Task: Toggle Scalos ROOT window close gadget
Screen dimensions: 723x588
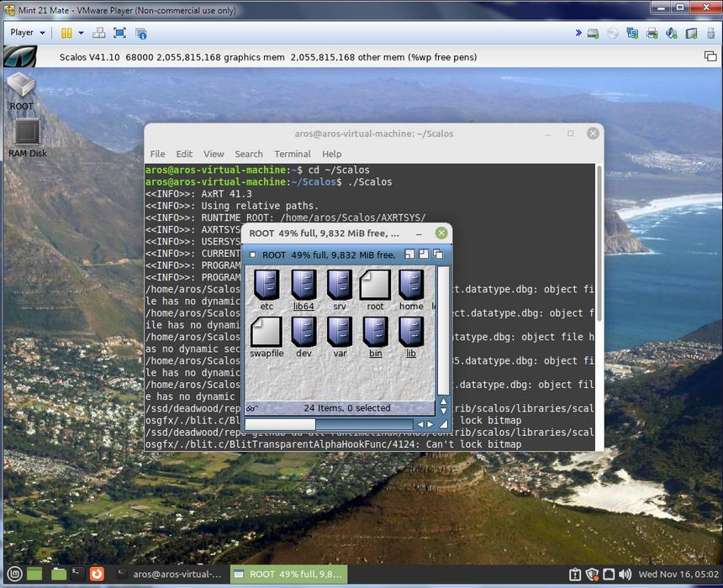Action: pos(252,255)
